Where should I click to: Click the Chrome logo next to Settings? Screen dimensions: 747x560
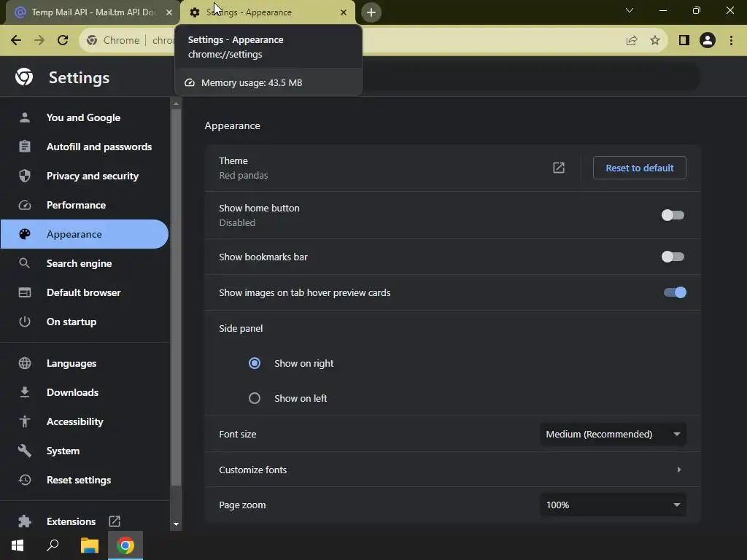click(24, 77)
